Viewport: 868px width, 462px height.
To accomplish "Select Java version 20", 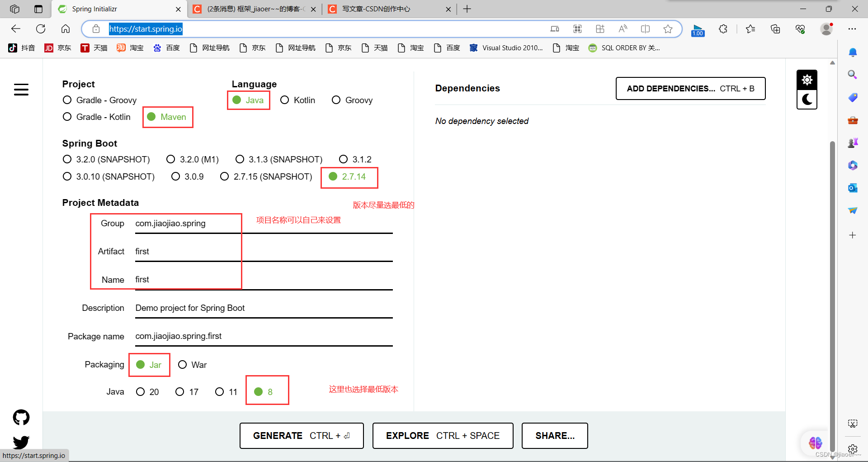I will 147,392.
